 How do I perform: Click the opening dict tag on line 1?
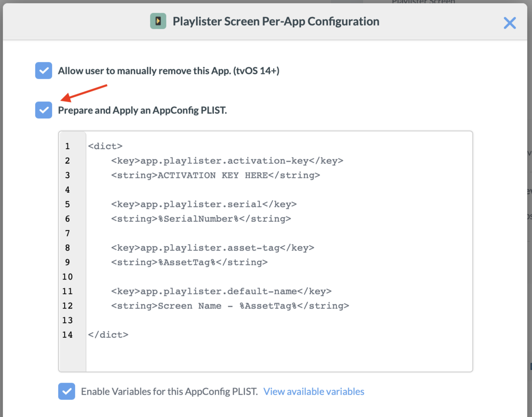(105, 146)
